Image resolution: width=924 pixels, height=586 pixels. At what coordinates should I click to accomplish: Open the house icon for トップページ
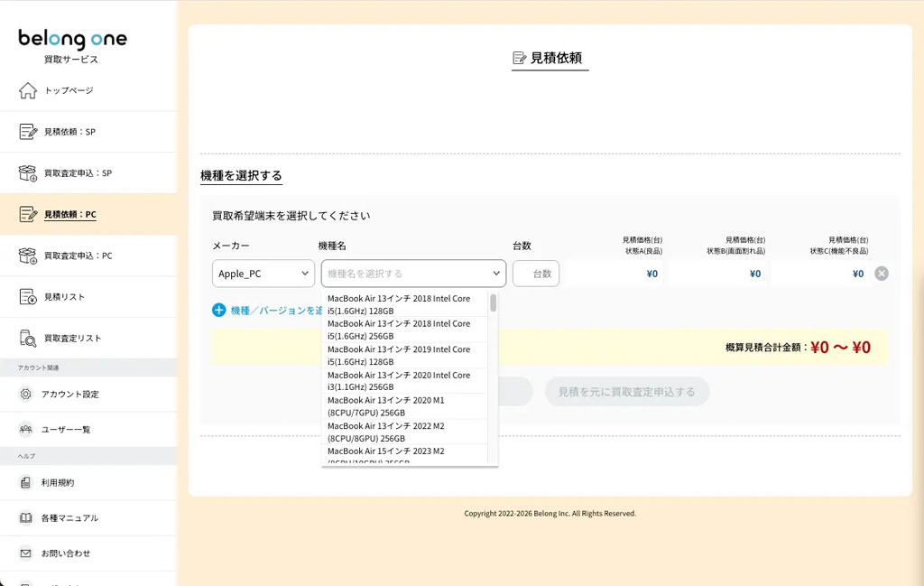tap(27, 90)
